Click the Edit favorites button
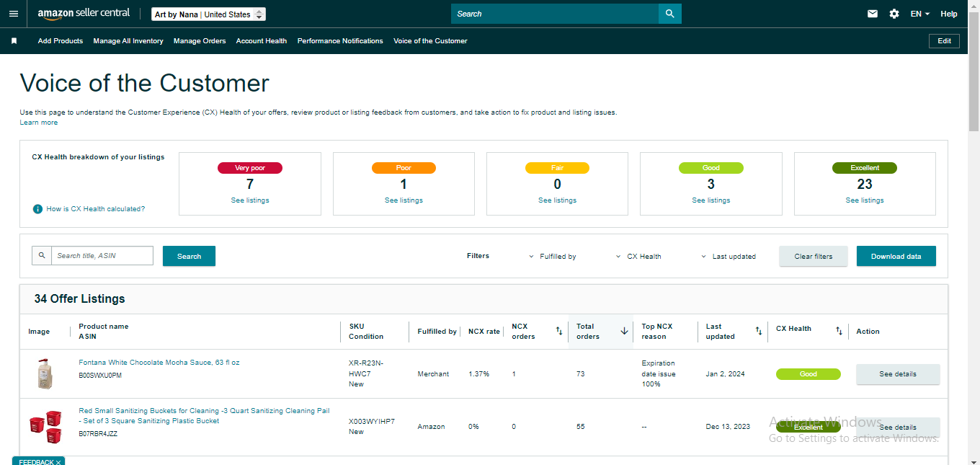The image size is (980, 465). 944,41
